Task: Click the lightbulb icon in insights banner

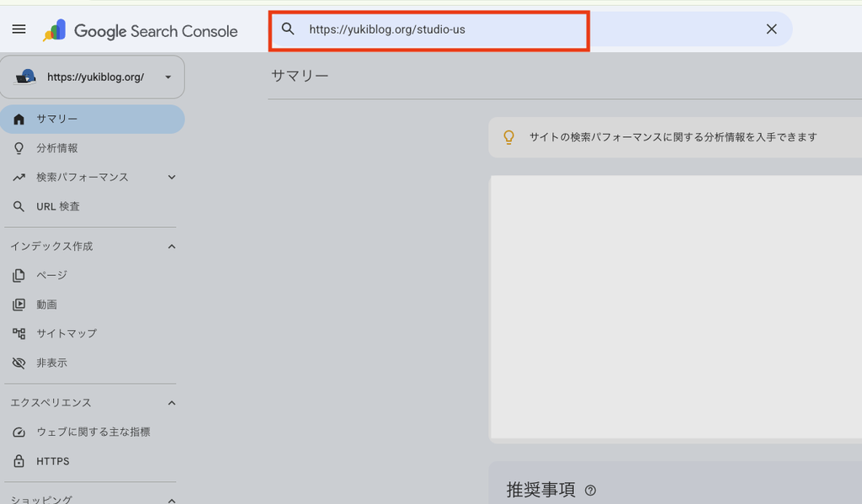Action: coord(509,137)
